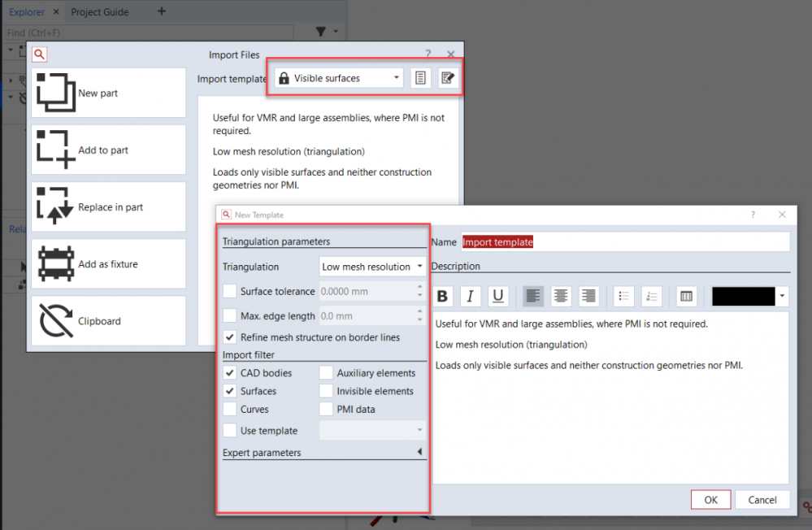Enable the Surface tolerance checkbox
This screenshot has width=812, height=530.
tap(230, 291)
